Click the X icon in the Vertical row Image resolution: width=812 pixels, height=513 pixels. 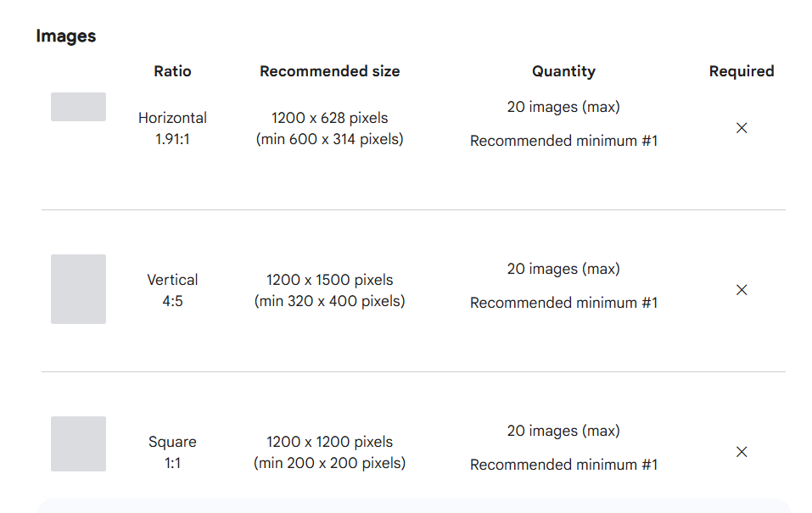(x=742, y=290)
